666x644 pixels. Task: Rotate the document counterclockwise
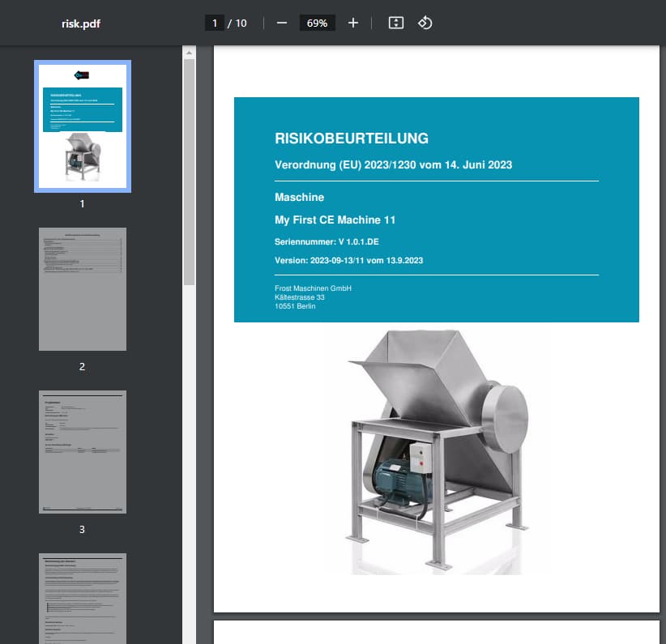[425, 23]
